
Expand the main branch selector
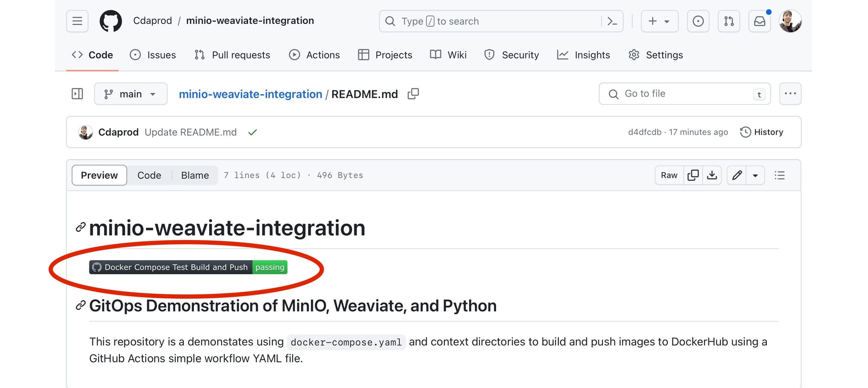(131, 94)
